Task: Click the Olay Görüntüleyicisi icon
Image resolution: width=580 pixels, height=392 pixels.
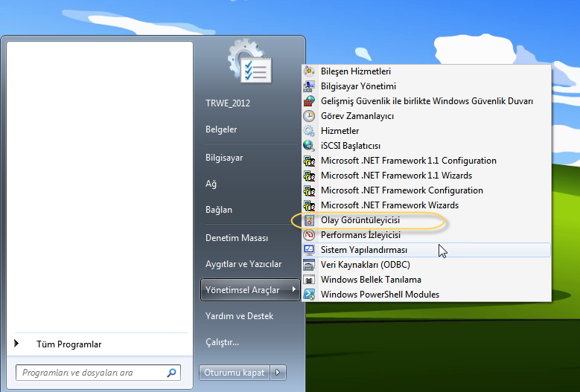Action: (x=309, y=220)
